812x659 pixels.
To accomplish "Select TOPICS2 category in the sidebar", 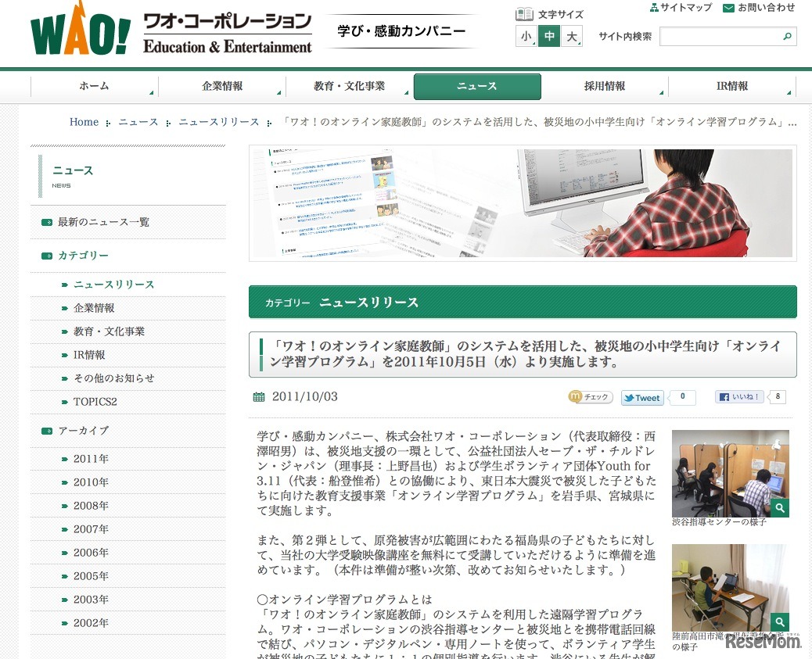I will [95, 402].
